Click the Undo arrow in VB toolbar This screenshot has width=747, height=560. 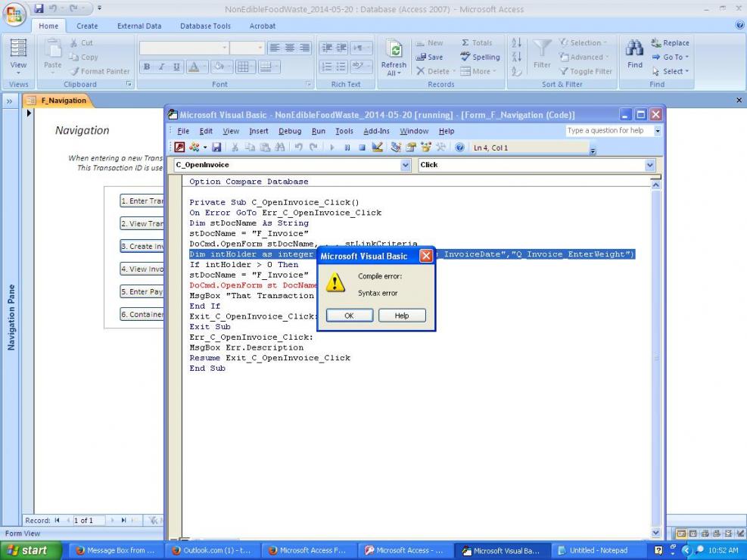(x=298, y=148)
